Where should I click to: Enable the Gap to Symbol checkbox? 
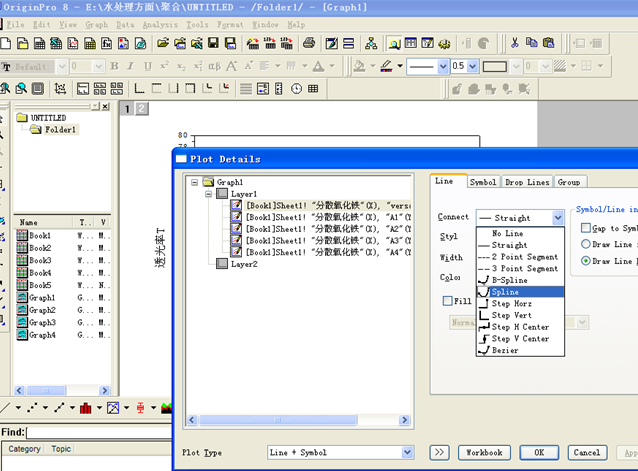click(586, 228)
